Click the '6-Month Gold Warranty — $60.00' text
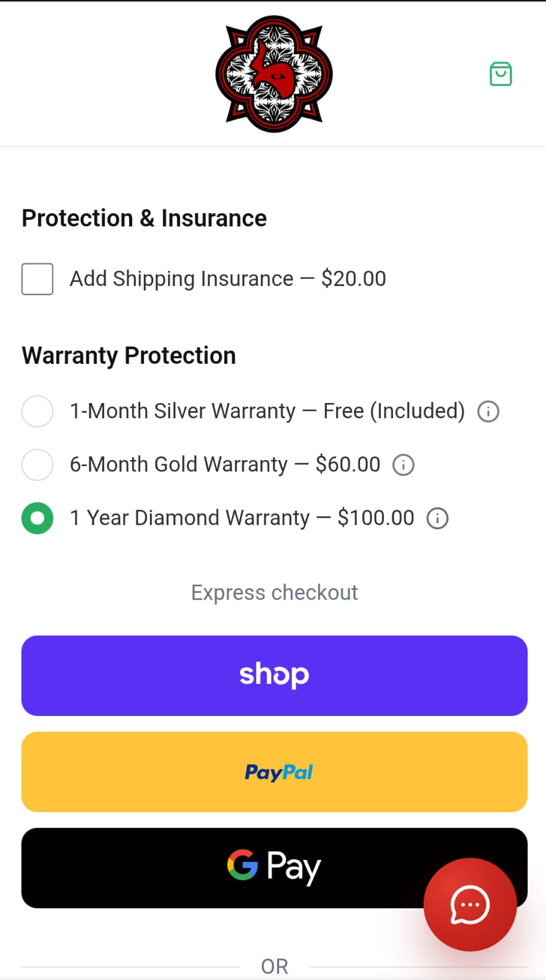This screenshot has width=546, height=980. (x=225, y=465)
